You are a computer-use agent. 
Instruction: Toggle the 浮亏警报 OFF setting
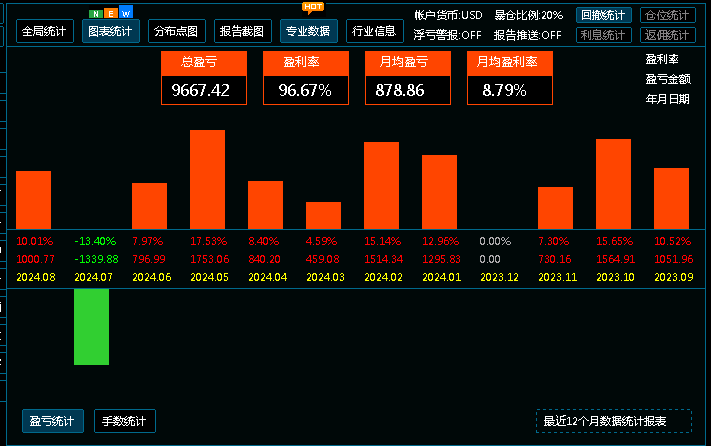click(x=447, y=35)
